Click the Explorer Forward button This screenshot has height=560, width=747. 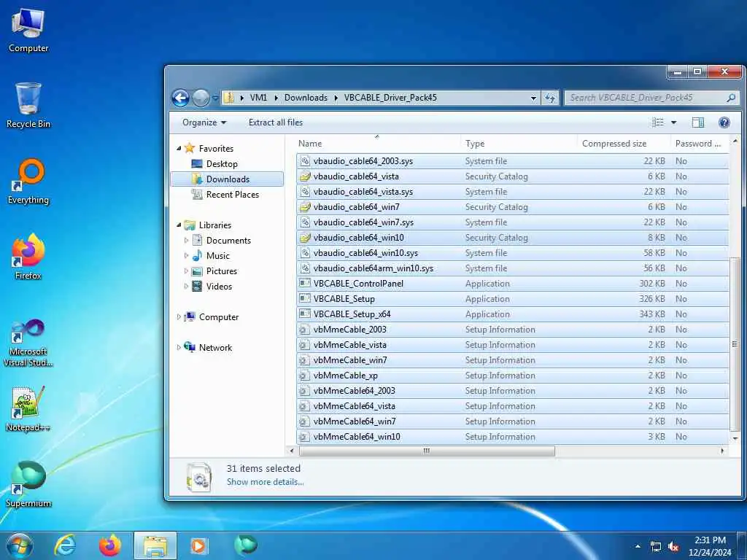(201, 98)
